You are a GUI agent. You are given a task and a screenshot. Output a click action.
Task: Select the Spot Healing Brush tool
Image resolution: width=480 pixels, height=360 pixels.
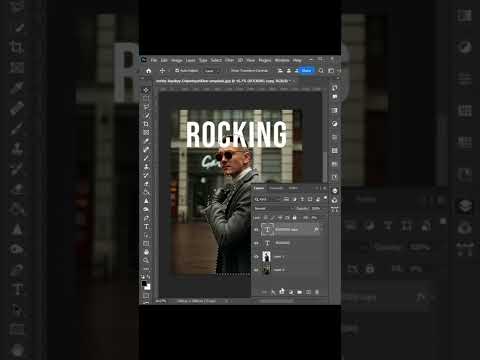click(x=146, y=150)
